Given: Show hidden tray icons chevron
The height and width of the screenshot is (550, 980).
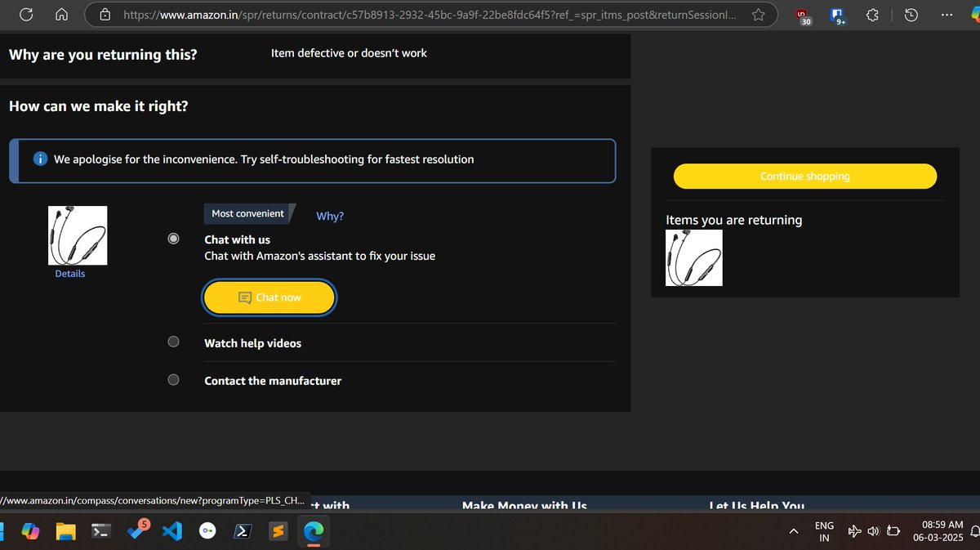Looking at the screenshot, I should [x=793, y=532].
